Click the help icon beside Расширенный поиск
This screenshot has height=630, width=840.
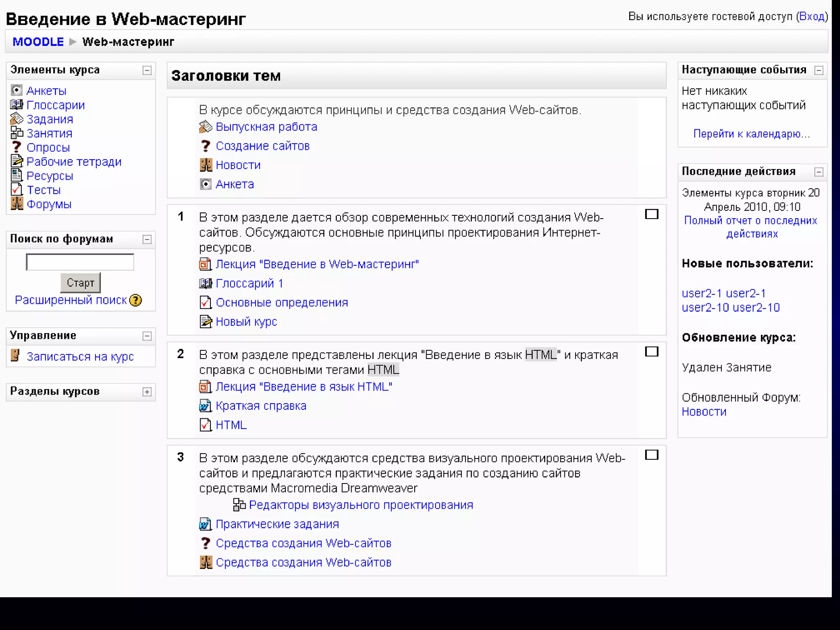(135, 300)
